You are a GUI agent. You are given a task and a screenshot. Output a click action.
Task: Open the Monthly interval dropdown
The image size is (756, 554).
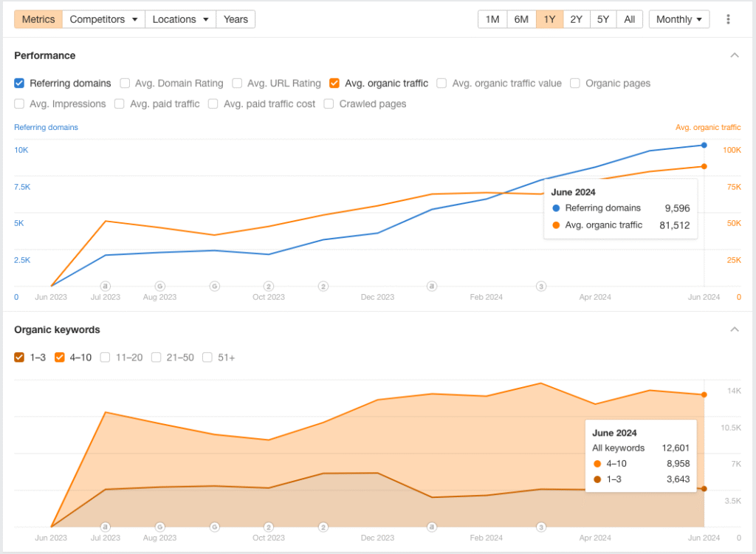[x=678, y=19]
